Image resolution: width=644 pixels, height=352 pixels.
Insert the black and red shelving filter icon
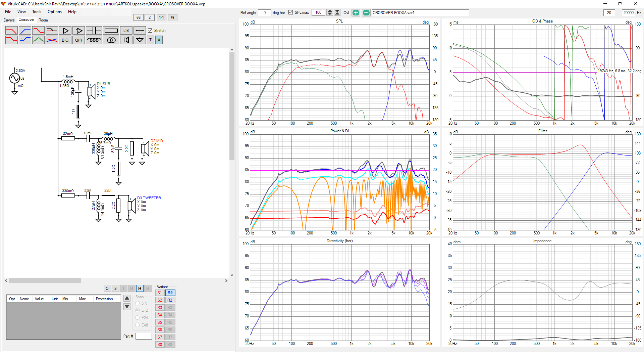point(52,31)
